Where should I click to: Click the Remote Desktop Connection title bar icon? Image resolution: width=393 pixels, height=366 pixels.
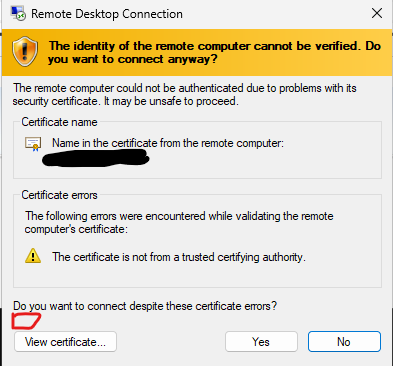click(18, 13)
